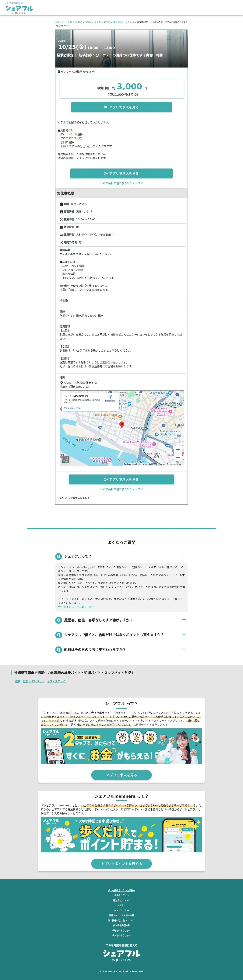Viewport: 243px width, 980px height.
Task: Open ヘルプセンター footer link
Action: (121, 910)
